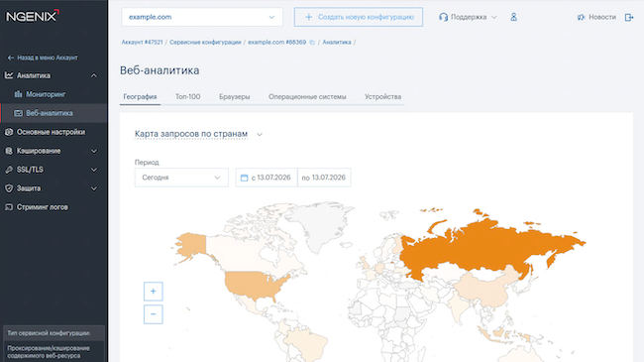Click the Основные настройки gear icon

coord(9,132)
